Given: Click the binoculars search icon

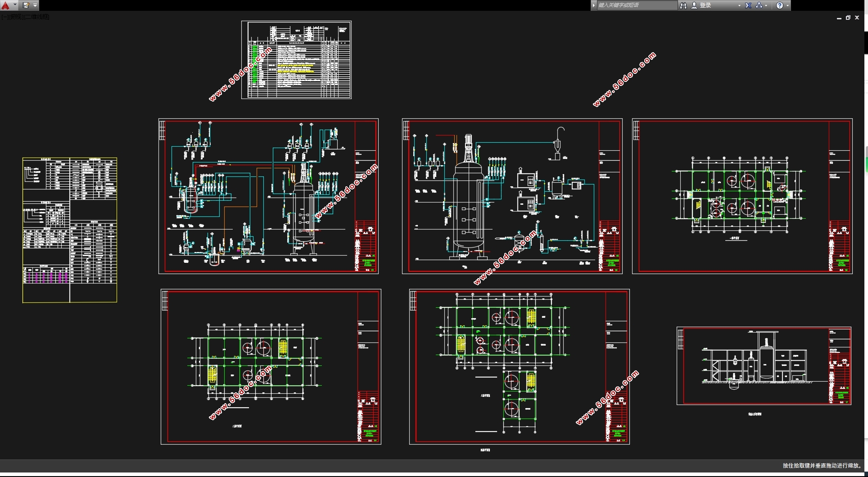Looking at the screenshot, I should 683,5.
